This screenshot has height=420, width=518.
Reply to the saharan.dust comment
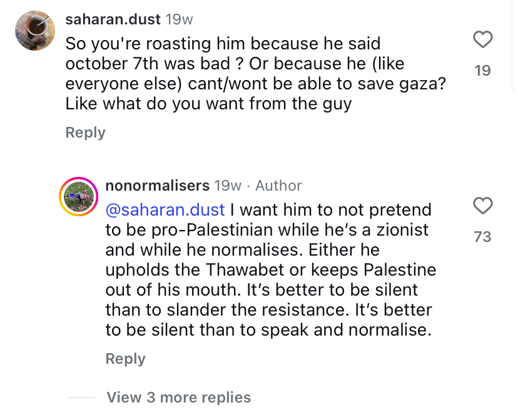tap(85, 132)
